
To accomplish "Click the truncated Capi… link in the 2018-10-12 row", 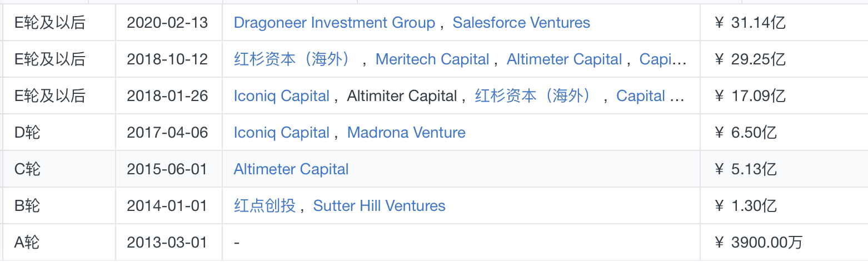I will (664, 59).
